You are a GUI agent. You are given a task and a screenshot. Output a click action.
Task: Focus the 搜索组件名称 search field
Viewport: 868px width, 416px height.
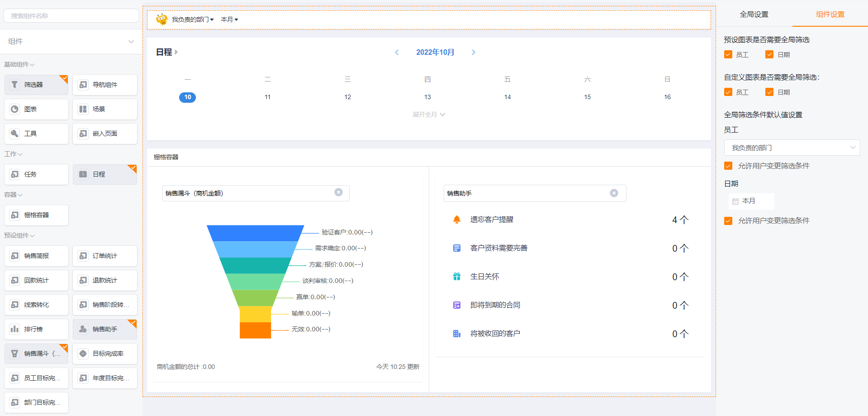71,15
